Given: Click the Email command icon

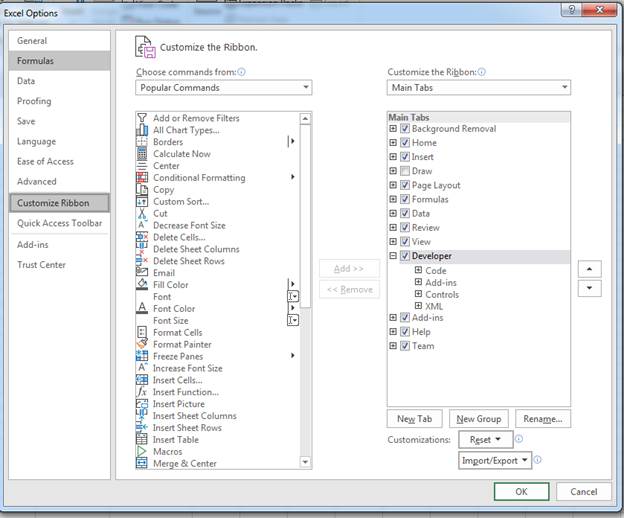Looking at the screenshot, I should click(142, 272).
